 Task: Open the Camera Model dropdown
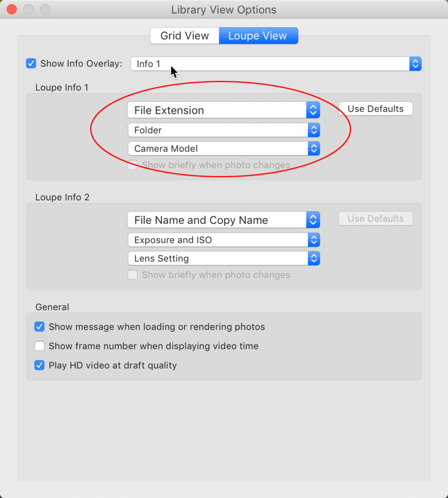point(217,149)
